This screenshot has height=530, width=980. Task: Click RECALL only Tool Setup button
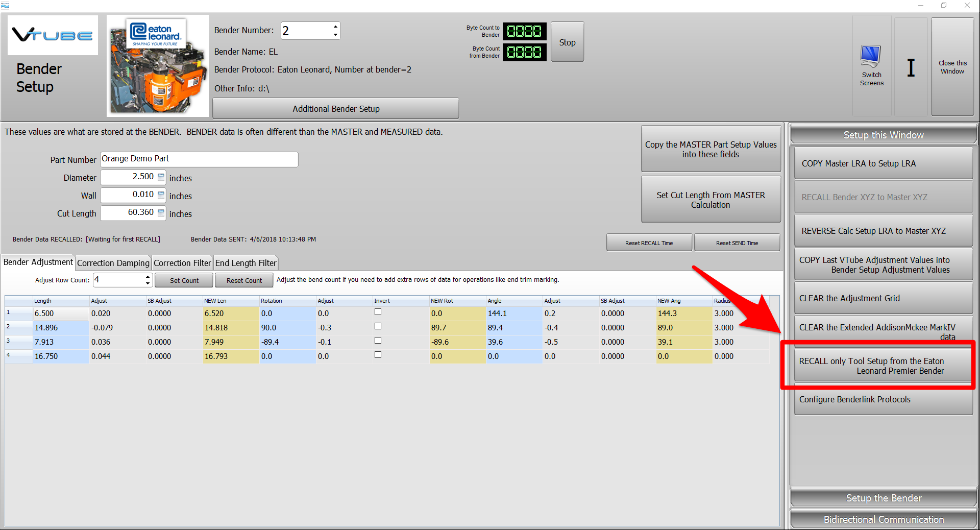[x=883, y=366]
